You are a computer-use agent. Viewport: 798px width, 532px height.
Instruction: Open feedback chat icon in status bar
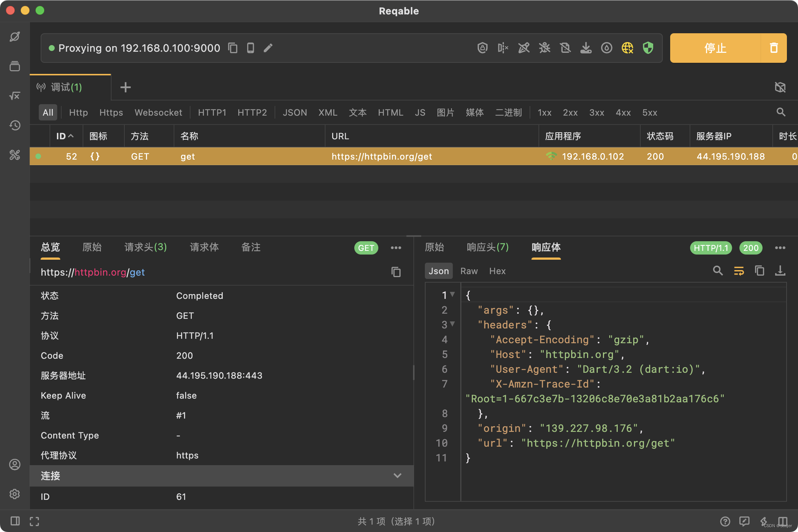744,521
